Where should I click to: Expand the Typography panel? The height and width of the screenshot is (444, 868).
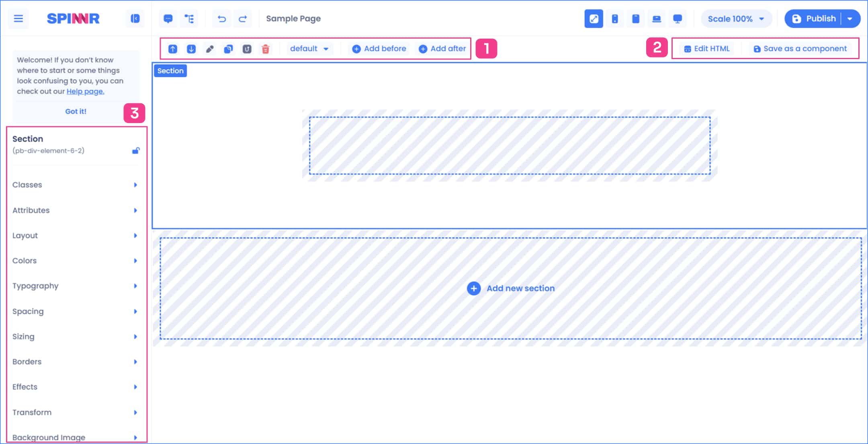75,286
